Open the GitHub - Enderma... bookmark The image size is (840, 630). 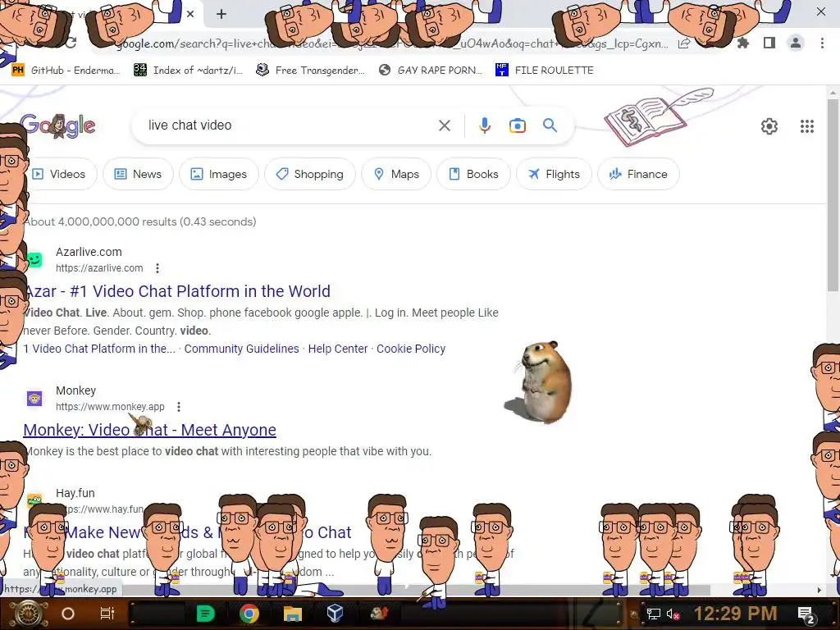click(66, 71)
